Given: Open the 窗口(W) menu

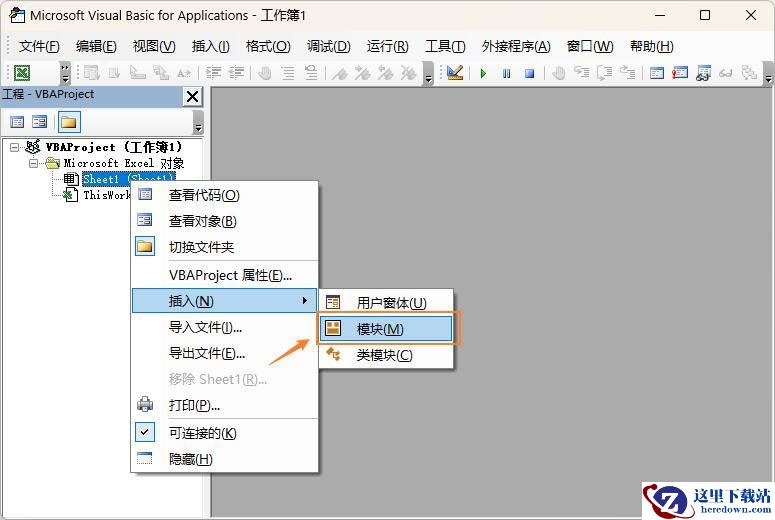Looking at the screenshot, I should [590, 46].
